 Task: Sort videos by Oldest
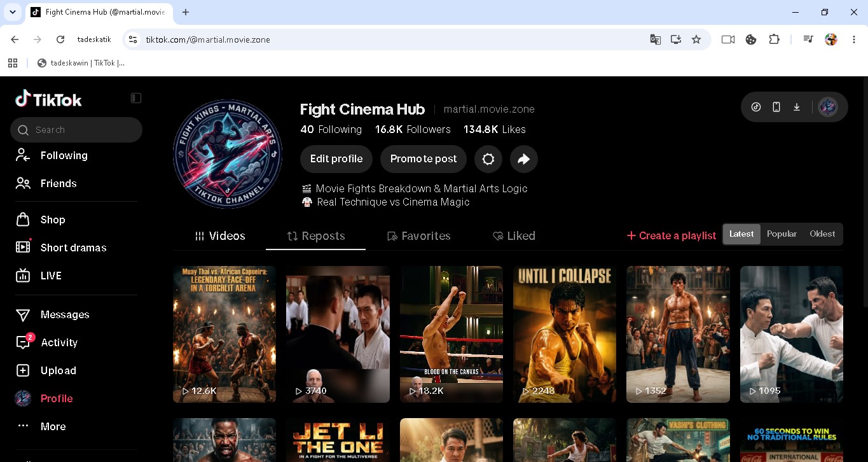822,234
